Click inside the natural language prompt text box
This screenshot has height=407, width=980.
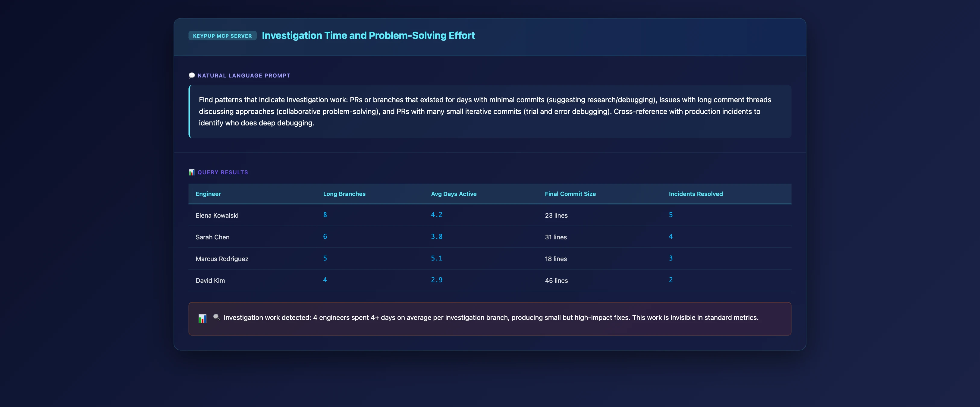(x=490, y=111)
